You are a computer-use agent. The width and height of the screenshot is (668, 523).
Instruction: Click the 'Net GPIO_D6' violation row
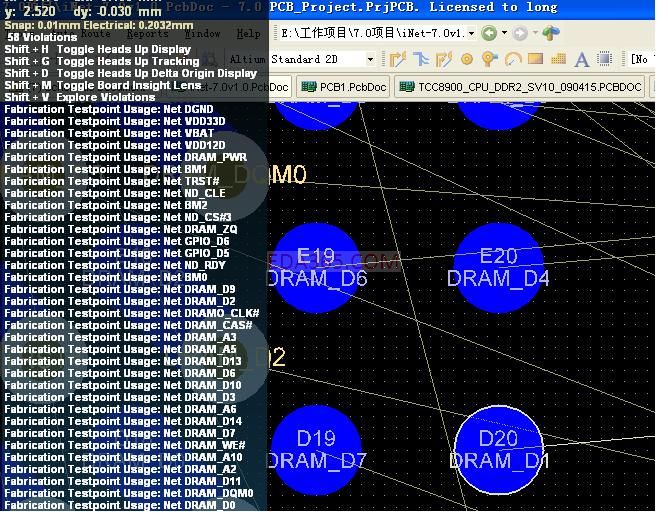[117, 241]
